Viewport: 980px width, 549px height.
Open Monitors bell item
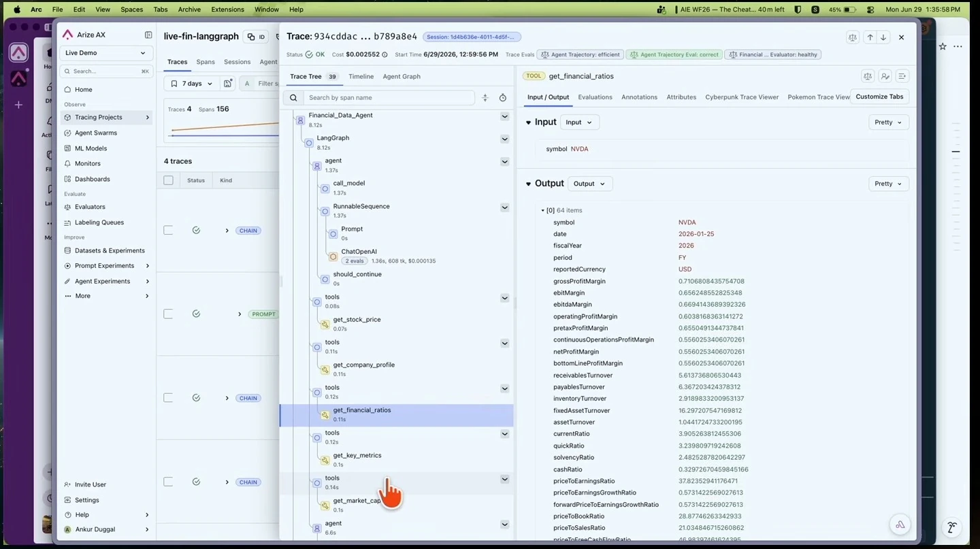88,163
